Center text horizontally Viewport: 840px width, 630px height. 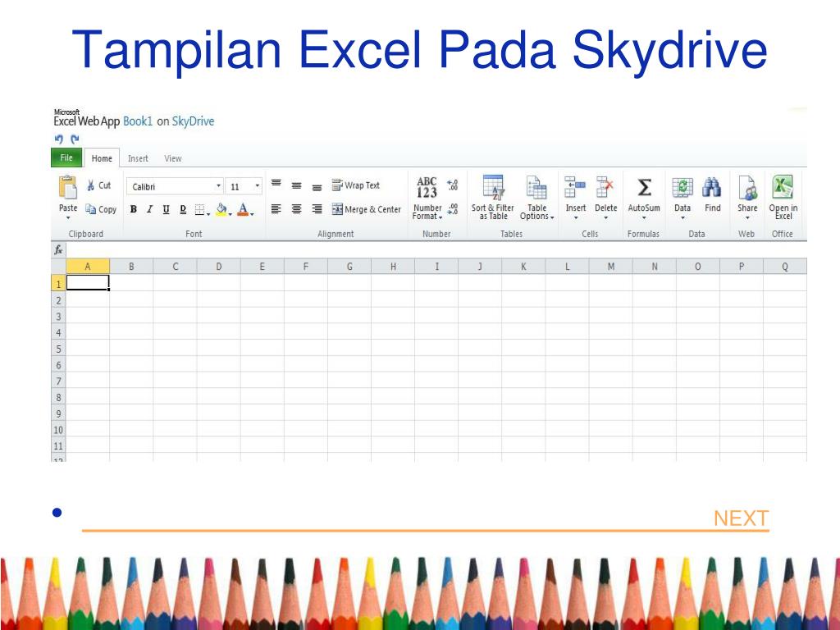296,209
